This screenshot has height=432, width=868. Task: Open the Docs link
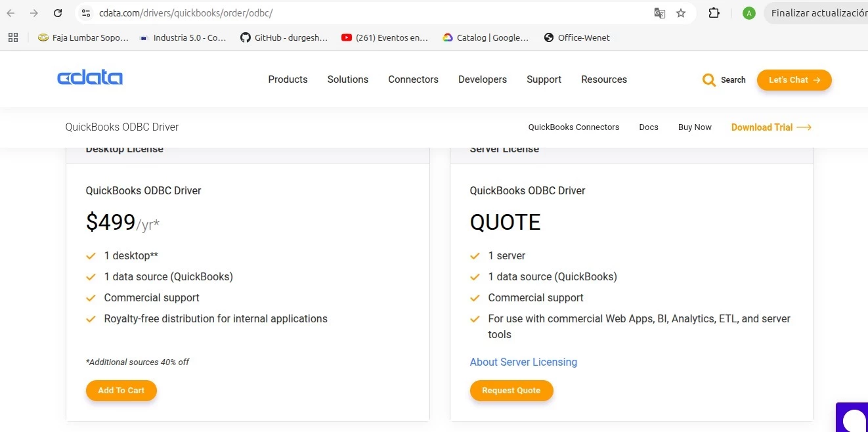click(649, 127)
